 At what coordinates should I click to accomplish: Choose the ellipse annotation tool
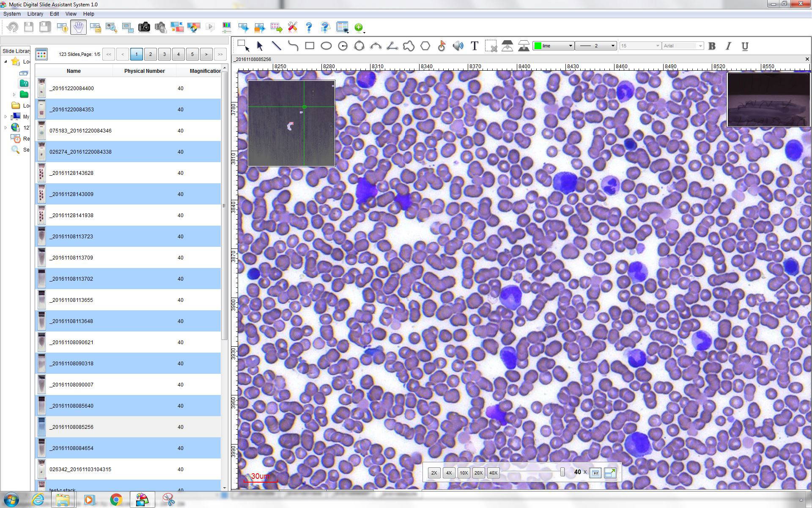pyautogui.click(x=326, y=45)
